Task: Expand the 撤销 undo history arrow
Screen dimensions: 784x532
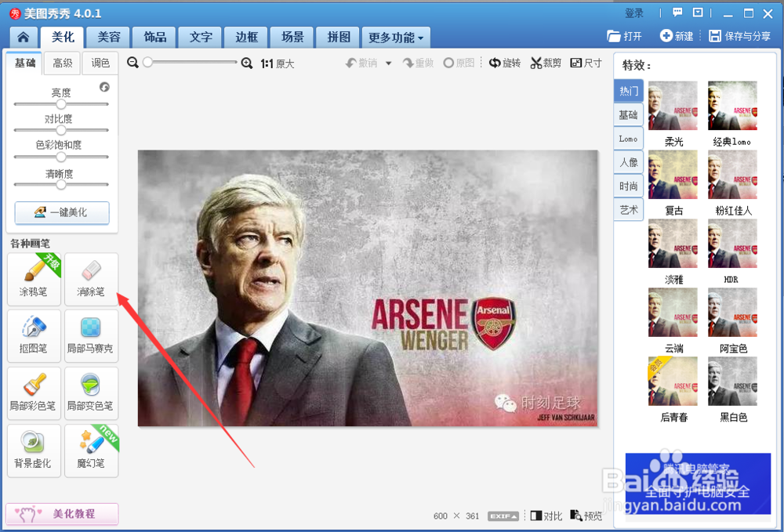Action: click(x=389, y=63)
